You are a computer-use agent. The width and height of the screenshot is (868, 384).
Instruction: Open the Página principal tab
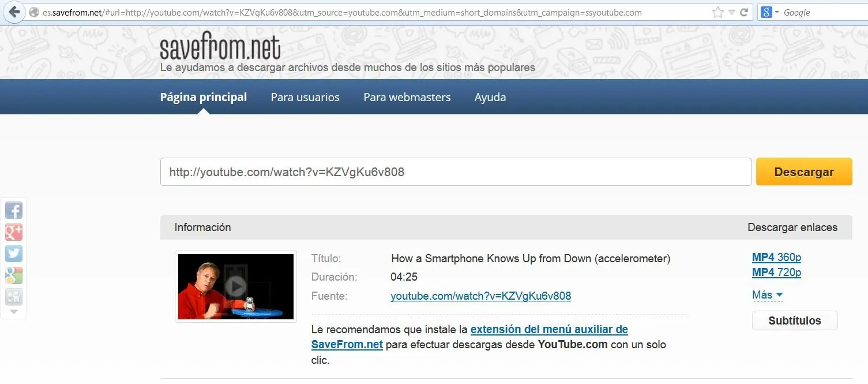204,97
